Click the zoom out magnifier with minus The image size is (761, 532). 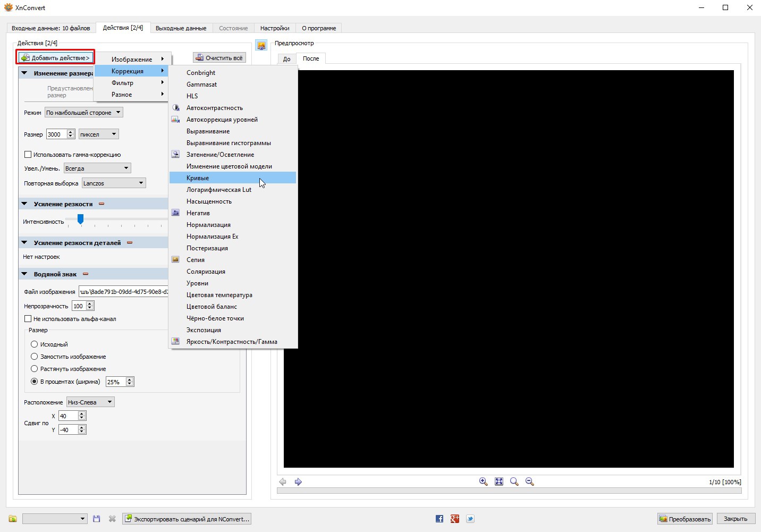pyautogui.click(x=529, y=482)
